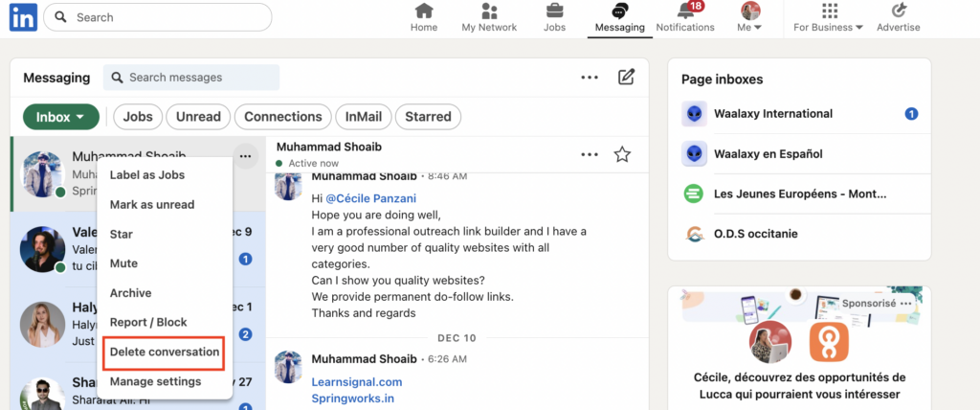Screen dimensions: 980x410
Task: Toggle the Starred filter pill
Action: coord(428,117)
